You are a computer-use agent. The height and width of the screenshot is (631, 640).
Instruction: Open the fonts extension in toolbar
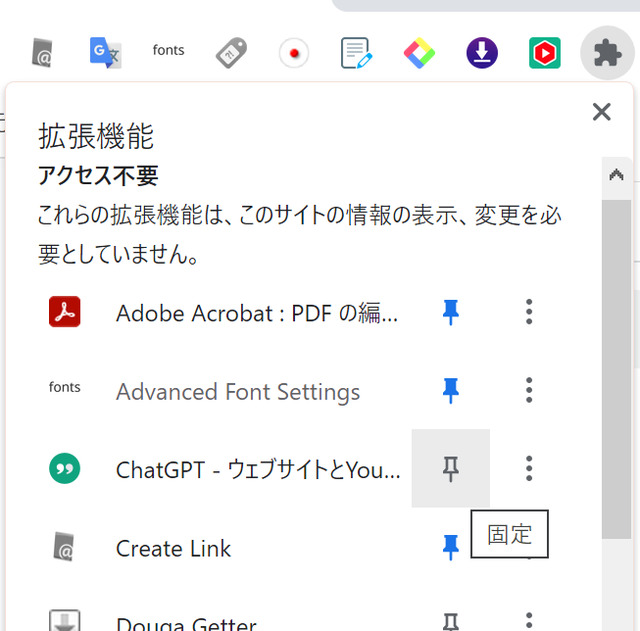[x=168, y=50]
